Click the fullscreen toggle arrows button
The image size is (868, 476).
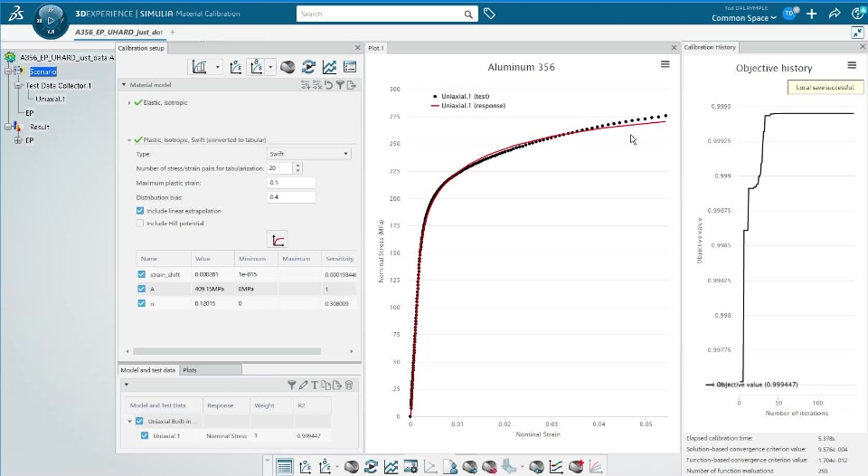pyautogui.click(x=857, y=33)
